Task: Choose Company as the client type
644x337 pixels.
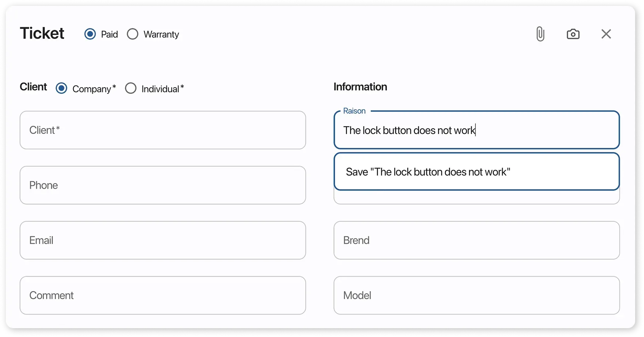Action: coord(61,88)
